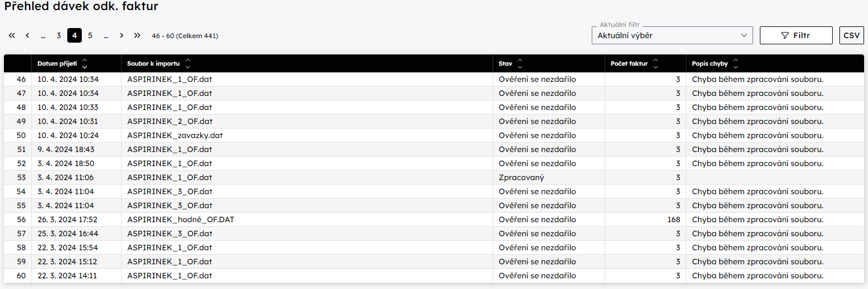Switch to page 3
Viewport: 868px width, 289px height.
tap(59, 35)
